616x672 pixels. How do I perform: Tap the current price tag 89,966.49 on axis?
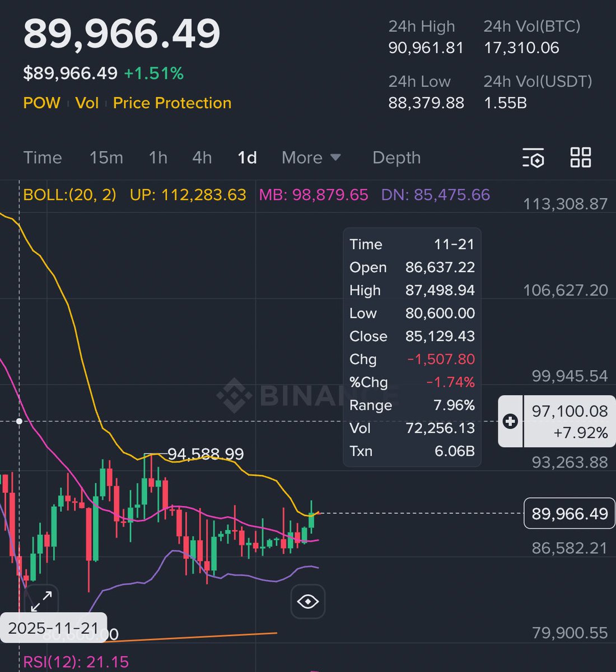click(x=570, y=514)
